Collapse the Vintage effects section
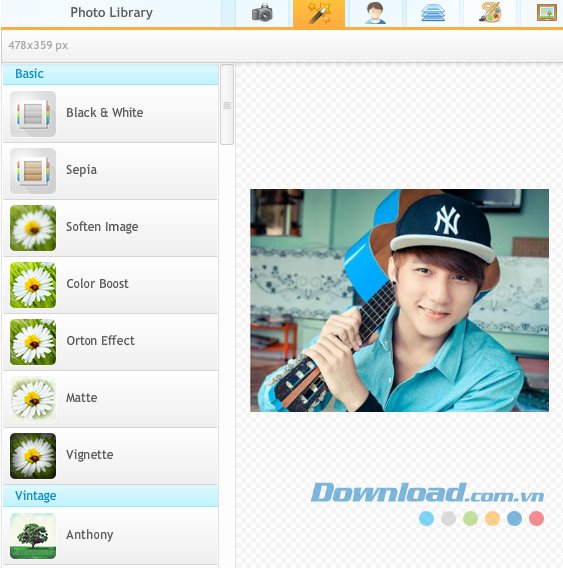563x573 pixels. [x=110, y=496]
